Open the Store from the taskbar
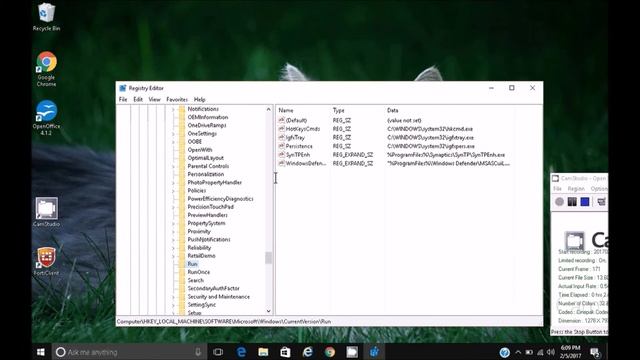Screen dimensions: 640x360 (285, 352)
